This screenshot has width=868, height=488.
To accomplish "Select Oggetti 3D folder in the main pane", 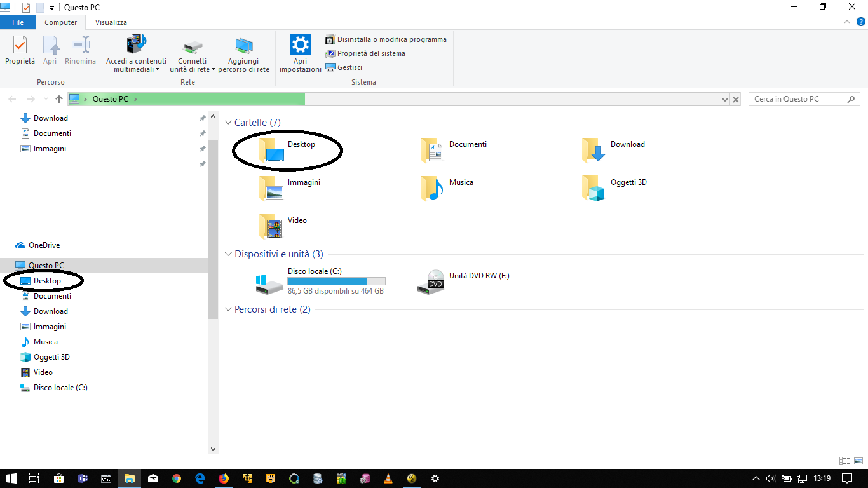I will pos(593,188).
